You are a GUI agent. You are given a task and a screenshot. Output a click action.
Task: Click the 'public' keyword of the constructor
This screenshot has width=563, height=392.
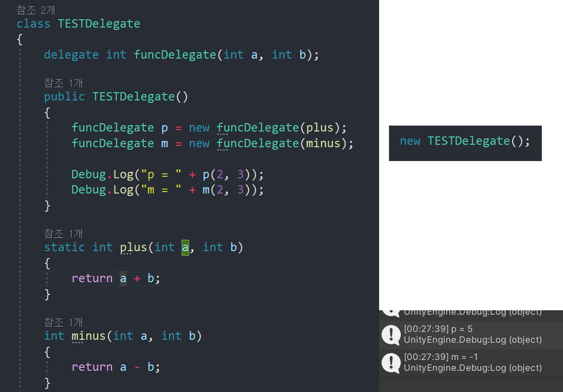tap(64, 97)
